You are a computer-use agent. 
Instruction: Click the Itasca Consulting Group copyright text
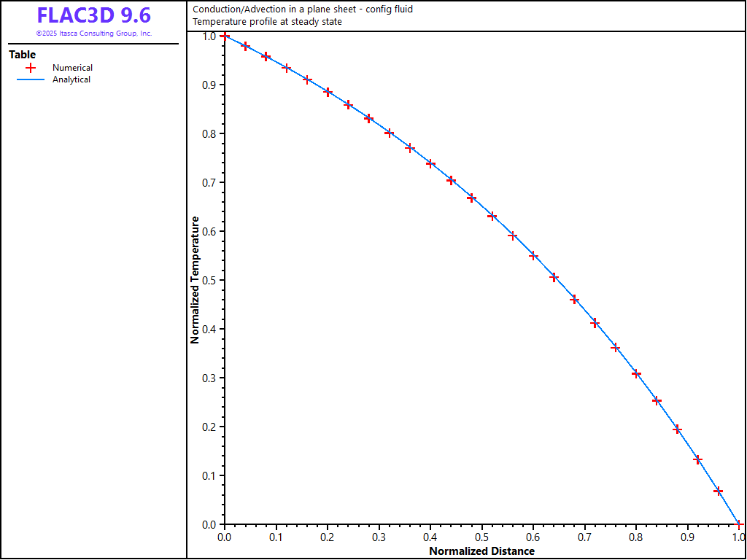click(93, 34)
